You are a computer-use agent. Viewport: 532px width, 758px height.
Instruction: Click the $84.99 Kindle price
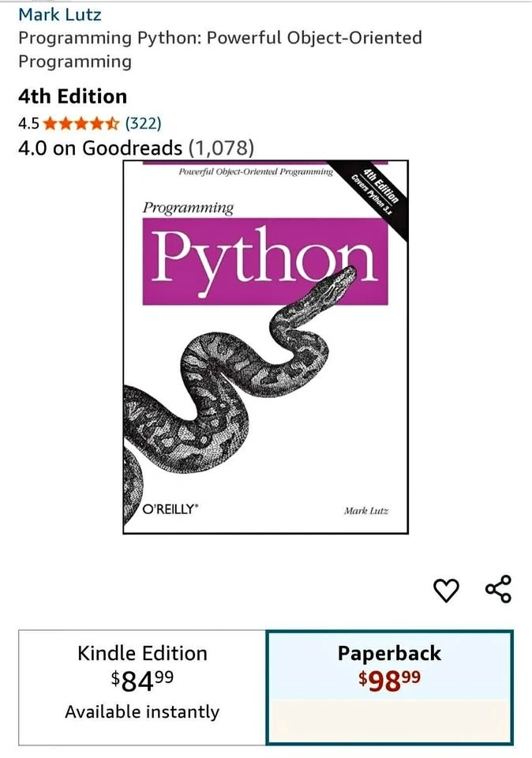coord(142,680)
